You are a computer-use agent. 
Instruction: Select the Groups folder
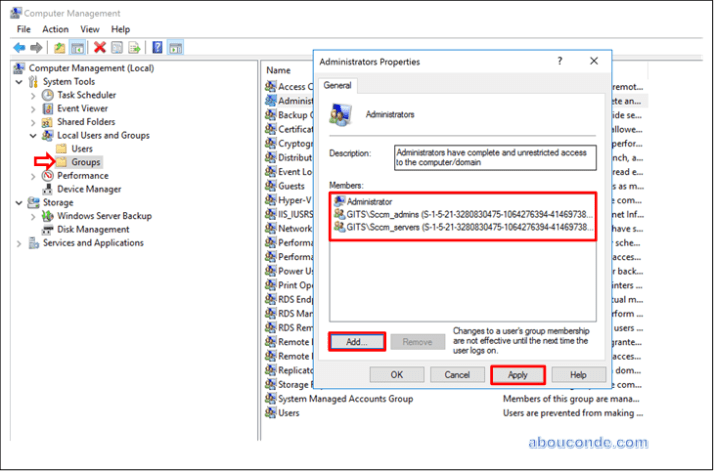[85, 162]
